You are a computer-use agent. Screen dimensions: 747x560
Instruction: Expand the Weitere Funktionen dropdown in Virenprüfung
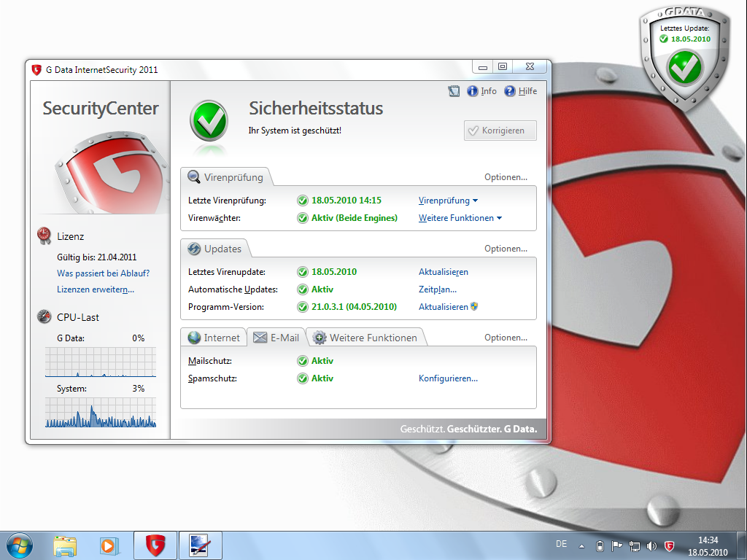[460, 218]
